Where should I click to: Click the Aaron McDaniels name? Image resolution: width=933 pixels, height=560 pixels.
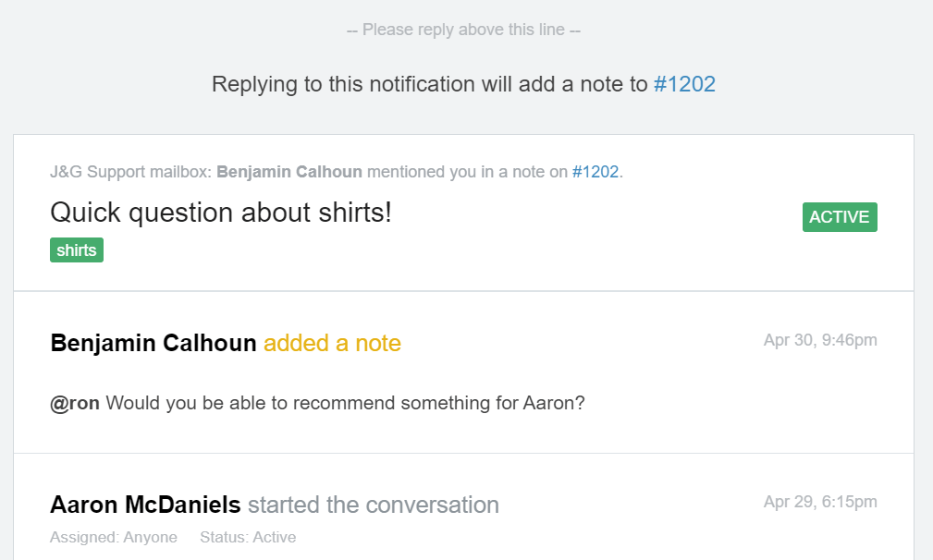tap(145, 505)
